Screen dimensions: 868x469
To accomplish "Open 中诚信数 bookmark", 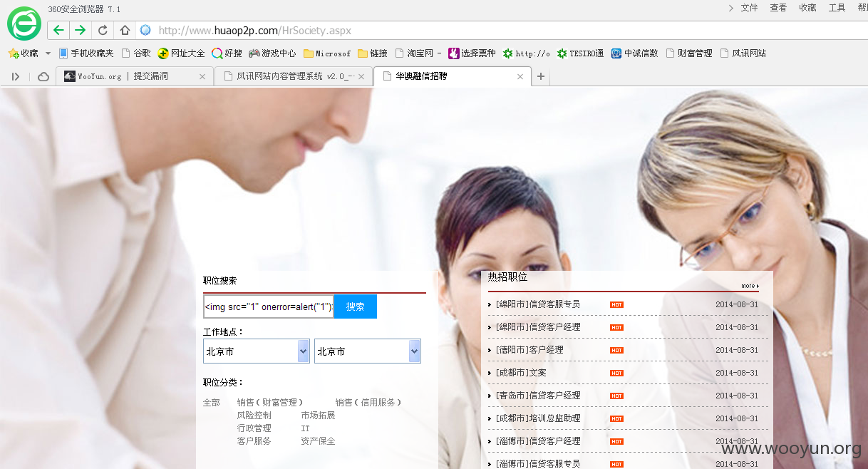I will [635, 53].
